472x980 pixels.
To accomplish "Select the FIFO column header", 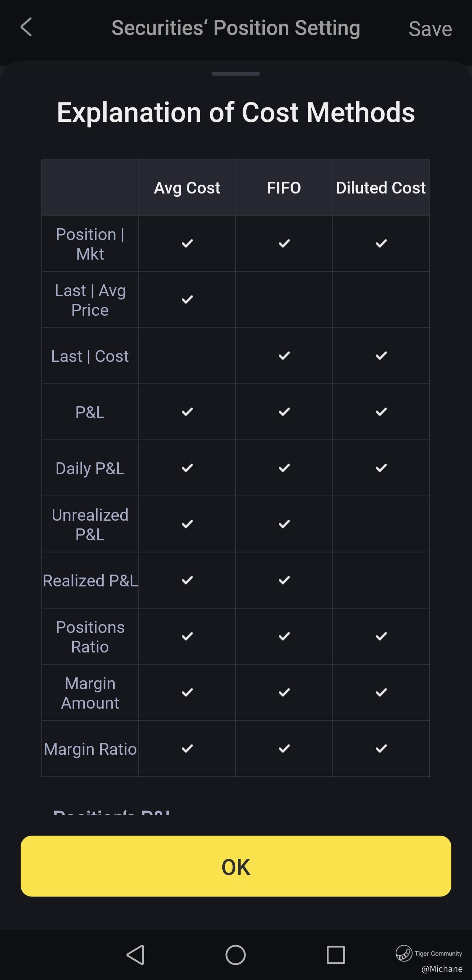I will (x=284, y=188).
